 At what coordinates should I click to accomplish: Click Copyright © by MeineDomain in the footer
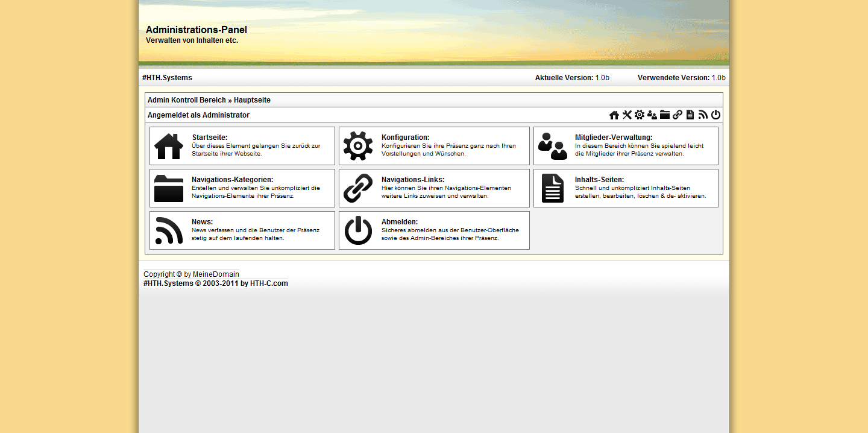pos(191,274)
